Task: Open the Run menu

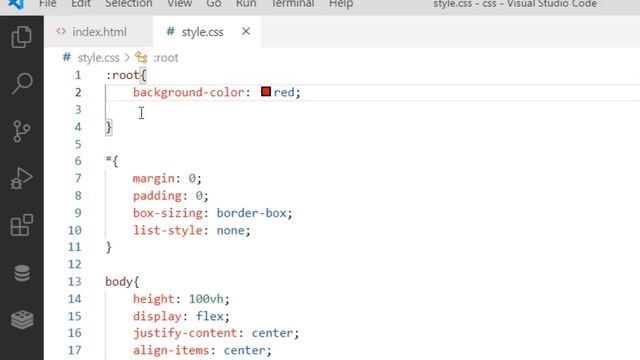Action: pos(246,4)
